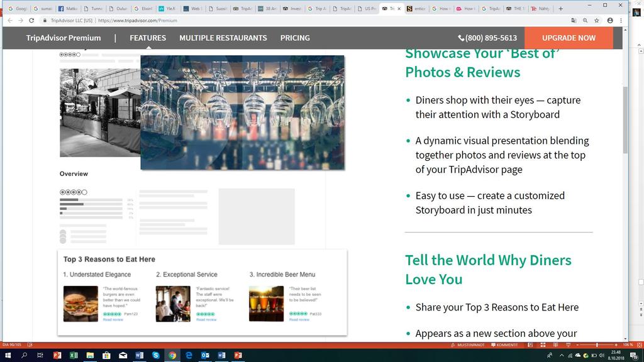Close the active TripAdvisor tab

(399, 8)
